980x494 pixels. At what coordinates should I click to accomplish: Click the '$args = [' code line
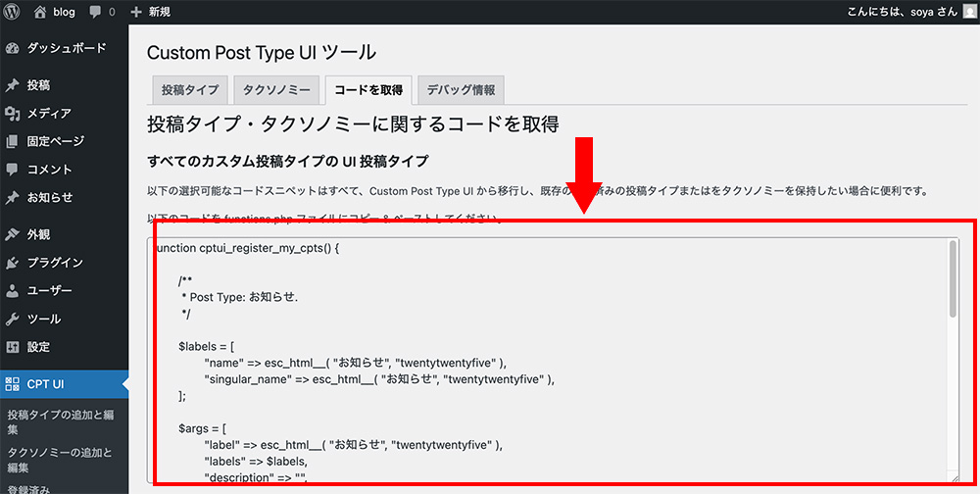click(202, 429)
